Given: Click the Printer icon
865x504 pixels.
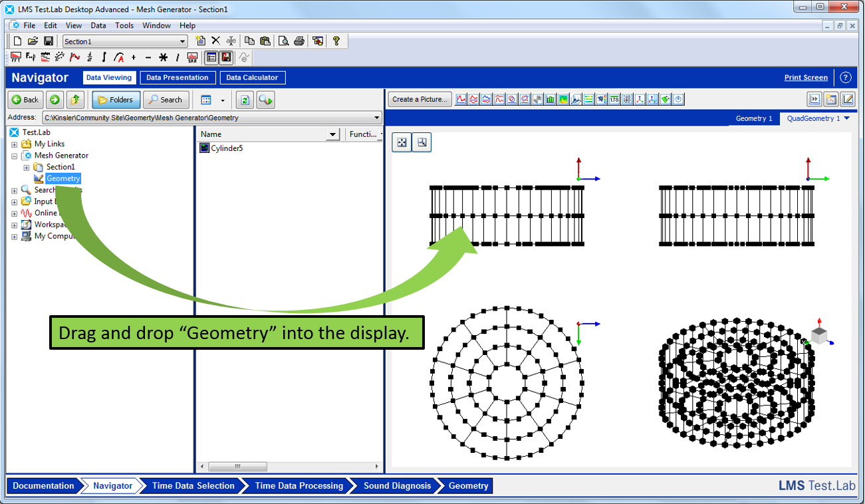Looking at the screenshot, I should tap(299, 41).
